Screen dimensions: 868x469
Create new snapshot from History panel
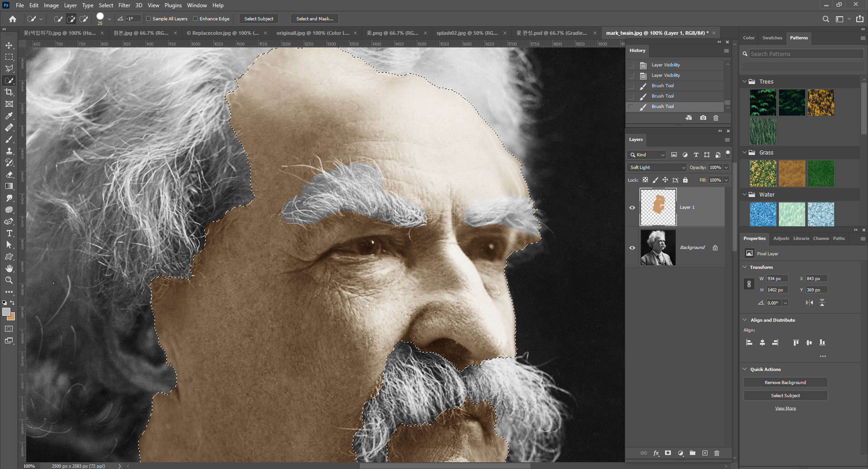pos(703,118)
